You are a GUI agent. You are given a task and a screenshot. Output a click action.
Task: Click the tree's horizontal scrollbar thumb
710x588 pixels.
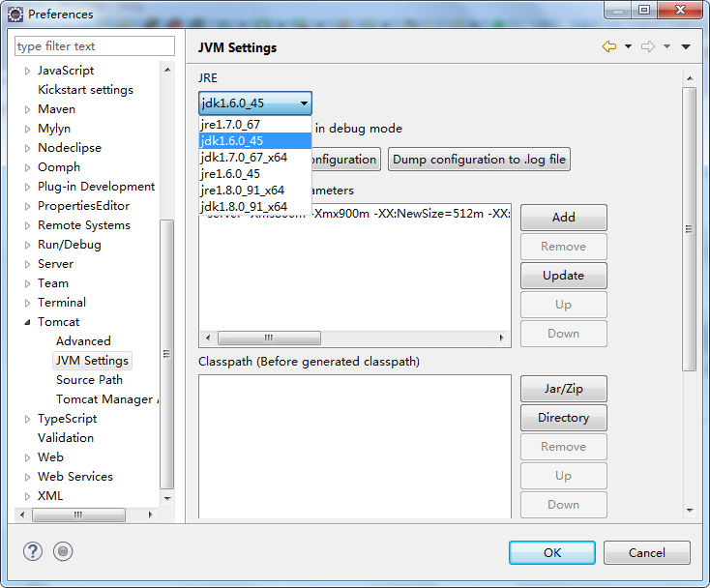[78, 514]
